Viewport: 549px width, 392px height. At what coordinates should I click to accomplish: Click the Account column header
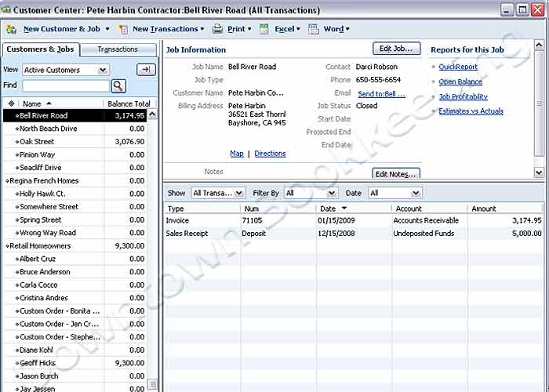430,209
